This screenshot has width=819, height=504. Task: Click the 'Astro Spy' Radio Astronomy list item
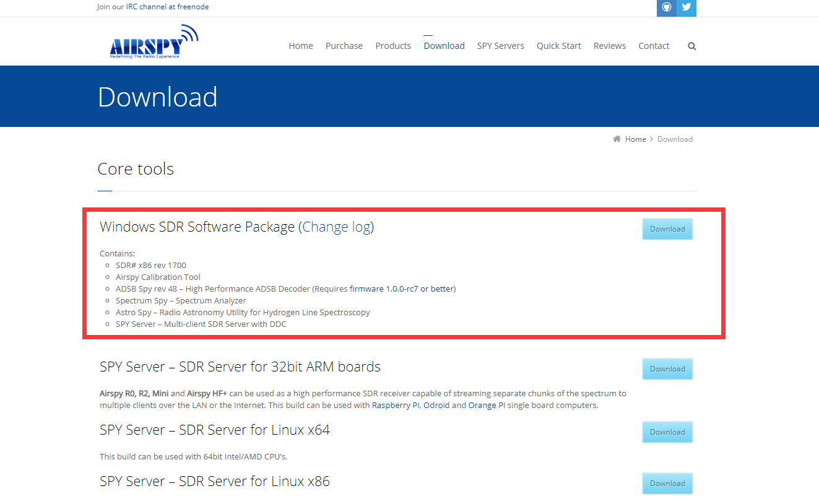tap(243, 312)
